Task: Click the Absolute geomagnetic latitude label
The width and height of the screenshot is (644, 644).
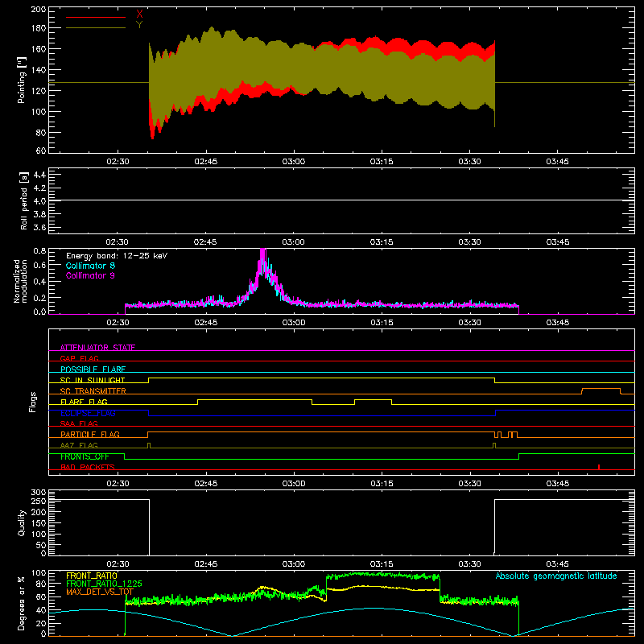Action: 556,576
